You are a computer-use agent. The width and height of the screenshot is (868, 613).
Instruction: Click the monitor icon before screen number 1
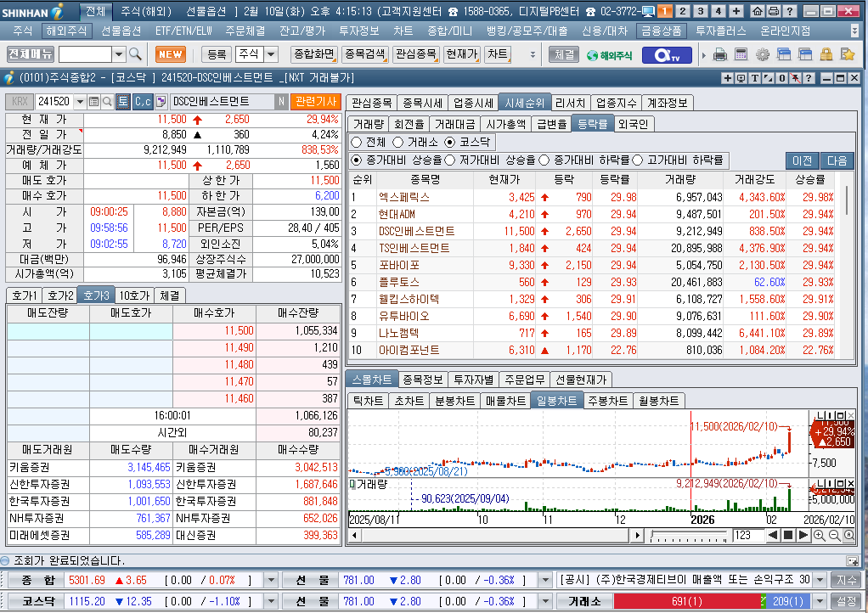pos(648,11)
